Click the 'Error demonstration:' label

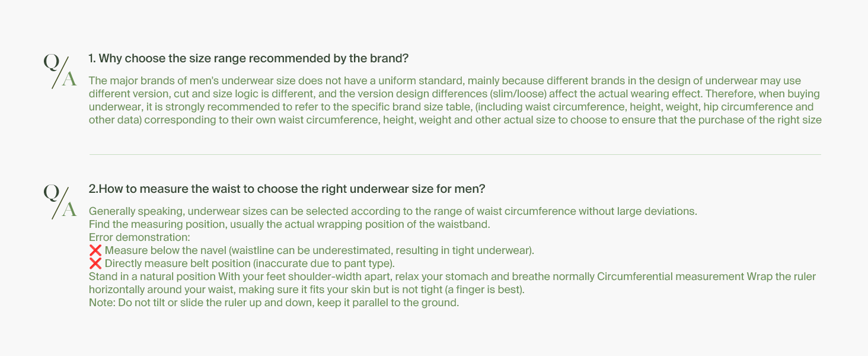click(139, 237)
